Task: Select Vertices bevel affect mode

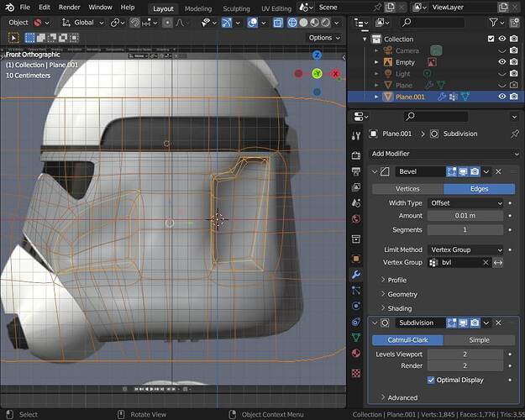Action: click(407, 189)
